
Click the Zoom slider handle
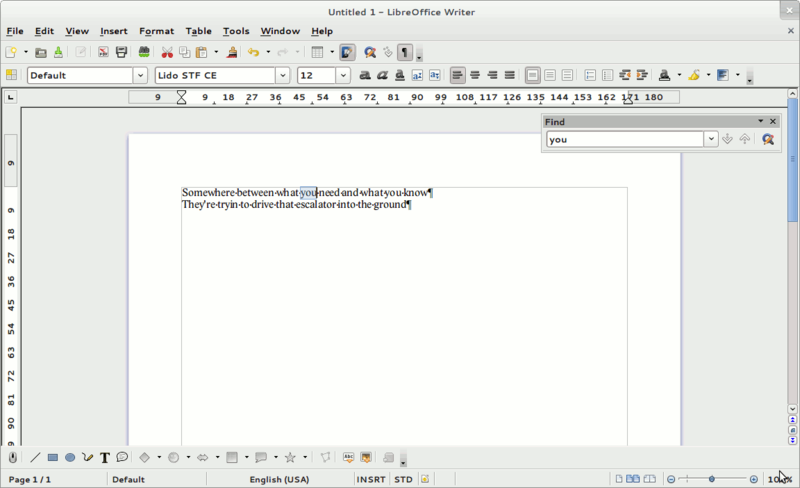pyautogui.click(x=712, y=479)
